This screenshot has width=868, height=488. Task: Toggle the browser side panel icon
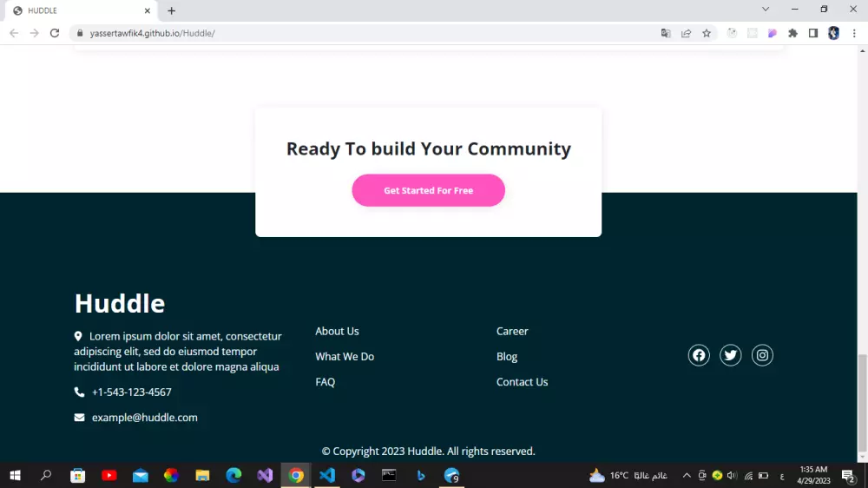click(813, 33)
